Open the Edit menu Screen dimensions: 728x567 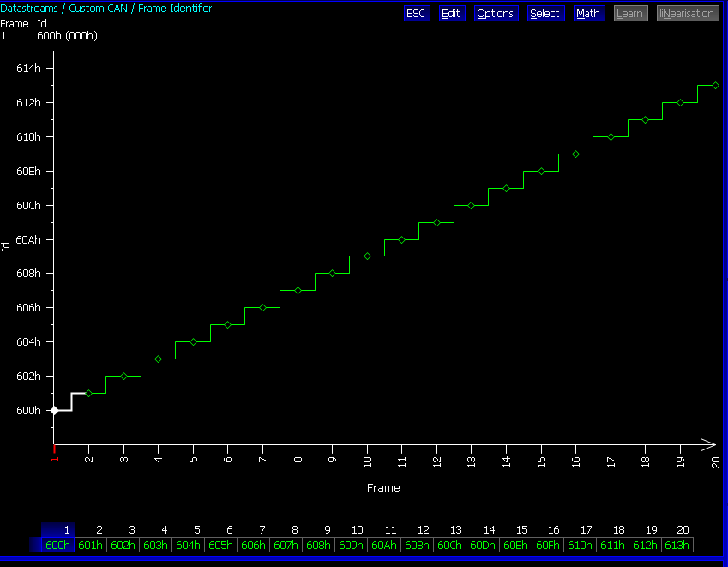click(x=450, y=14)
